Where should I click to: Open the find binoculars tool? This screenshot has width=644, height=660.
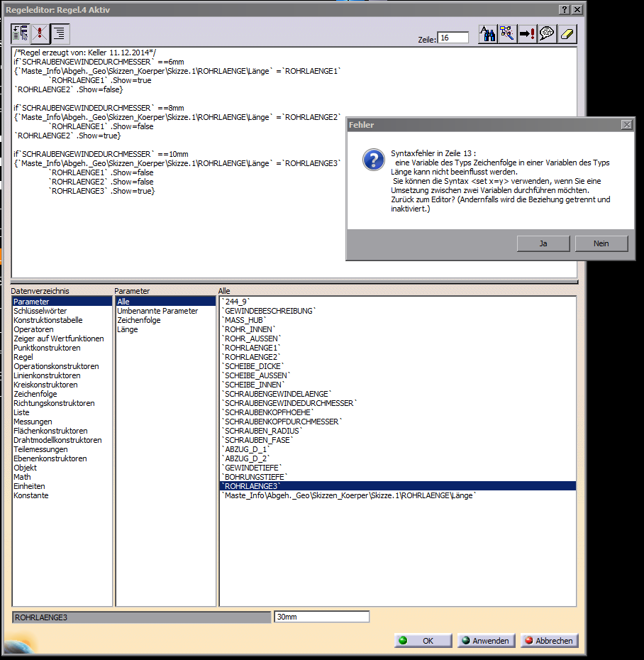pos(488,33)
